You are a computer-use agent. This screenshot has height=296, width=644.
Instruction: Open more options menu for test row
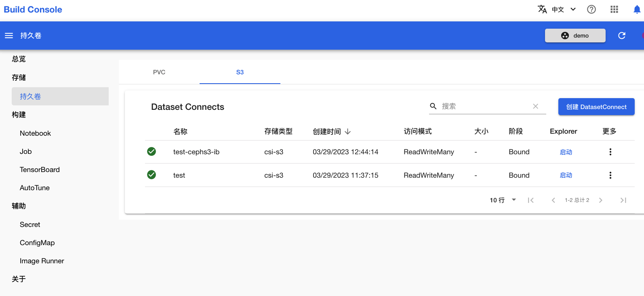(x=610, y=175)
